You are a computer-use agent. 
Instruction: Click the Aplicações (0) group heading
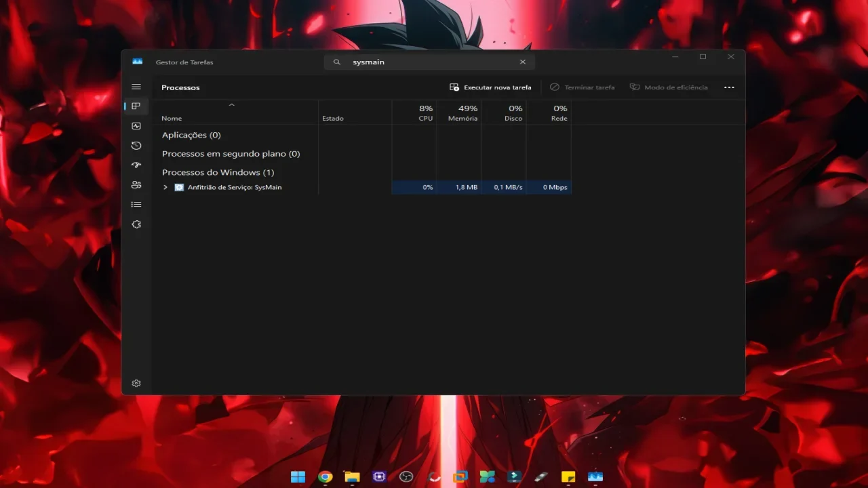191,135
